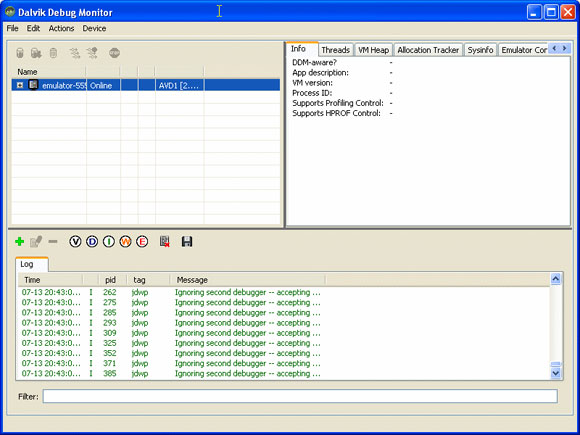Click the Name column header in device list
Screen dimensions: 580x435
tap(48, 72)
